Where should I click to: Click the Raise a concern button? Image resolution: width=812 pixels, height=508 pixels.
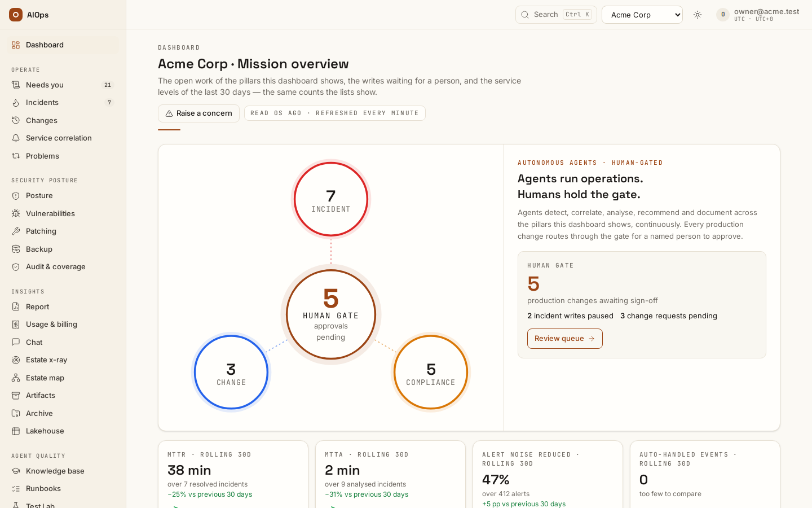coord(198,113)
